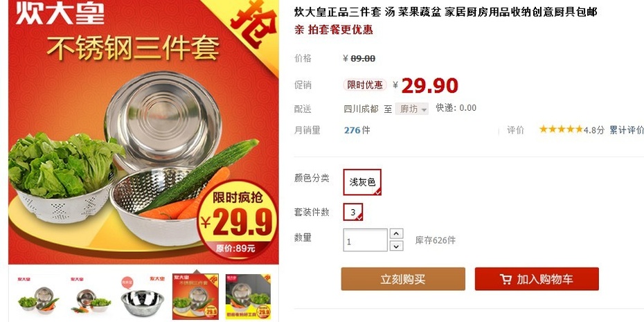The height and width of the screenshot is (322, 644).
Task: Click the 累计评价 reviews link
Action: click(x=626, y=130)
